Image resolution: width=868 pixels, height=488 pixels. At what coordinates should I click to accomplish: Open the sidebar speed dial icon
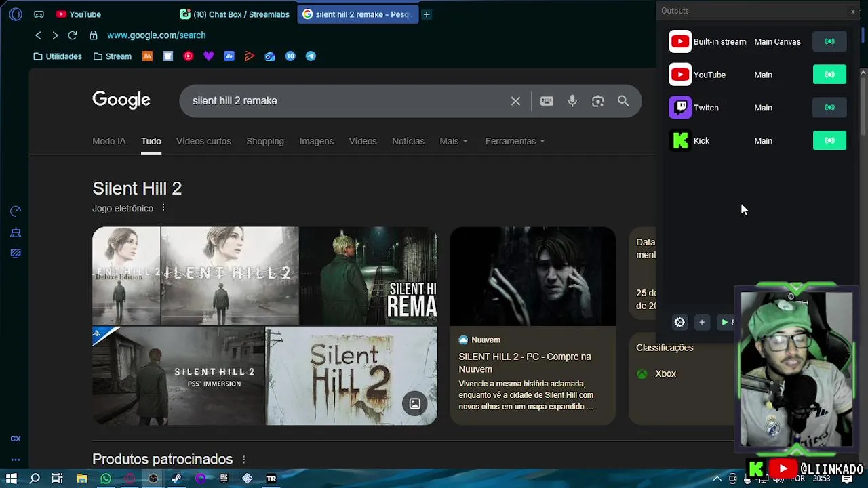tap(16, 211)
